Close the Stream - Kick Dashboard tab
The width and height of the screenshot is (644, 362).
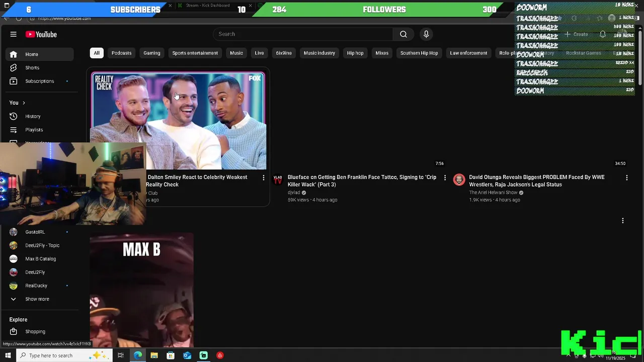tap(250, 6)
